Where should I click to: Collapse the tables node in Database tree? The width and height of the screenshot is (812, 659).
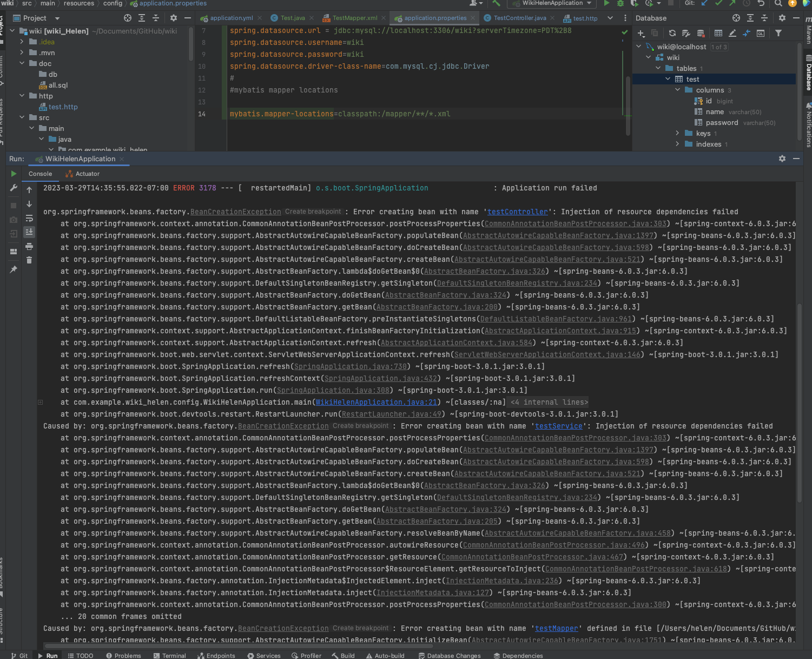click(658, 68)
